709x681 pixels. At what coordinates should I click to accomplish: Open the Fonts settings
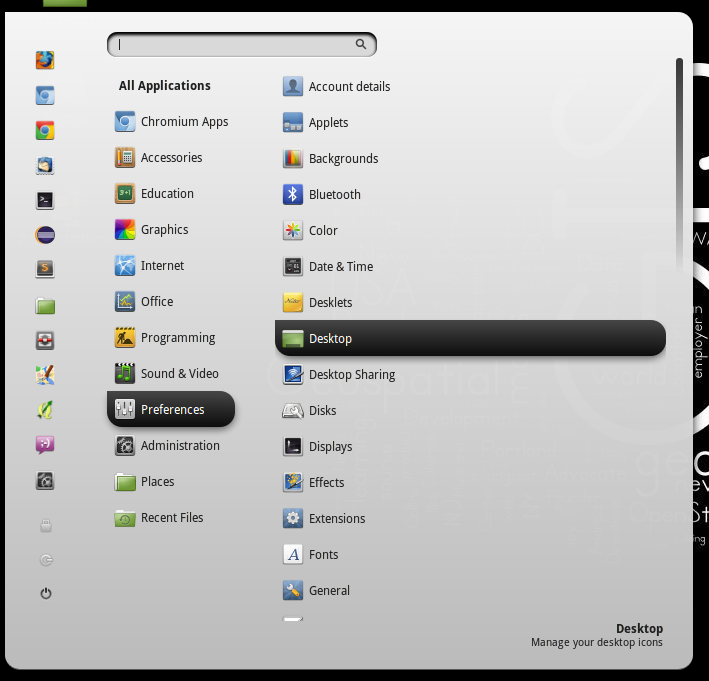click(x=470, y=554)
